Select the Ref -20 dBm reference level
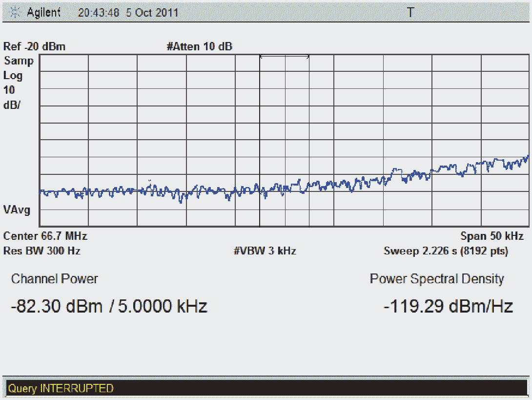The width and height of the screenshot is (532, 400). click(x=34, y=47)
